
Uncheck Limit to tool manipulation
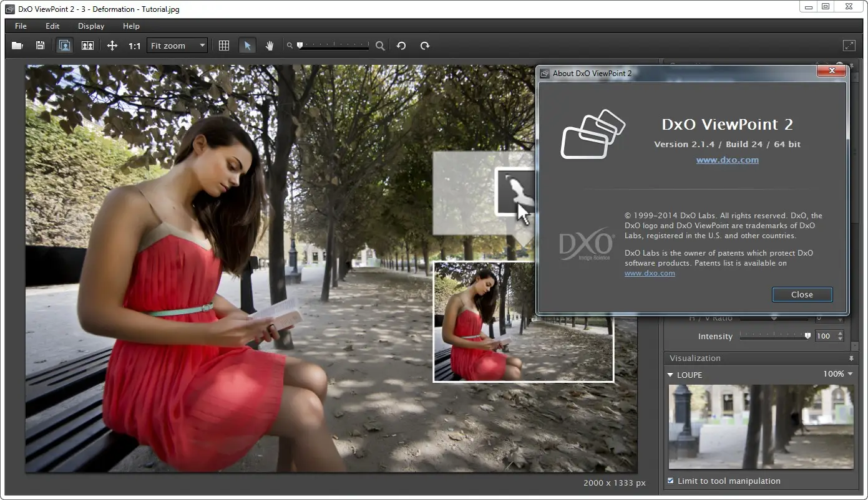(671, 481)
